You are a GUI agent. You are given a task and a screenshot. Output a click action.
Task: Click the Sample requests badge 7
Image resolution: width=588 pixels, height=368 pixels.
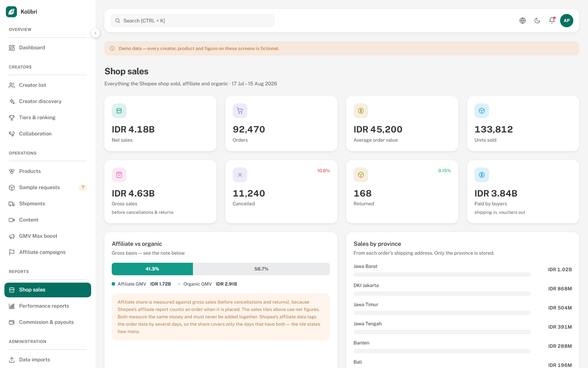coord(83,187)
